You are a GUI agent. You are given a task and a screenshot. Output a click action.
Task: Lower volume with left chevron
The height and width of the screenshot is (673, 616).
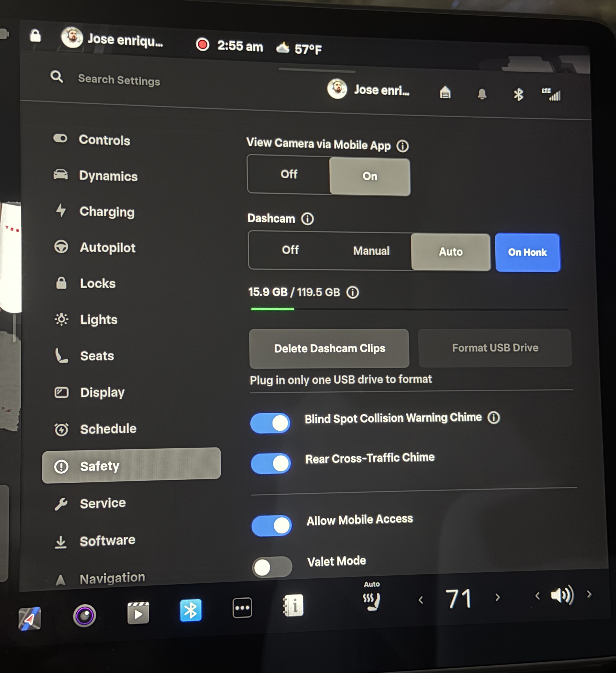coord(537,596)
